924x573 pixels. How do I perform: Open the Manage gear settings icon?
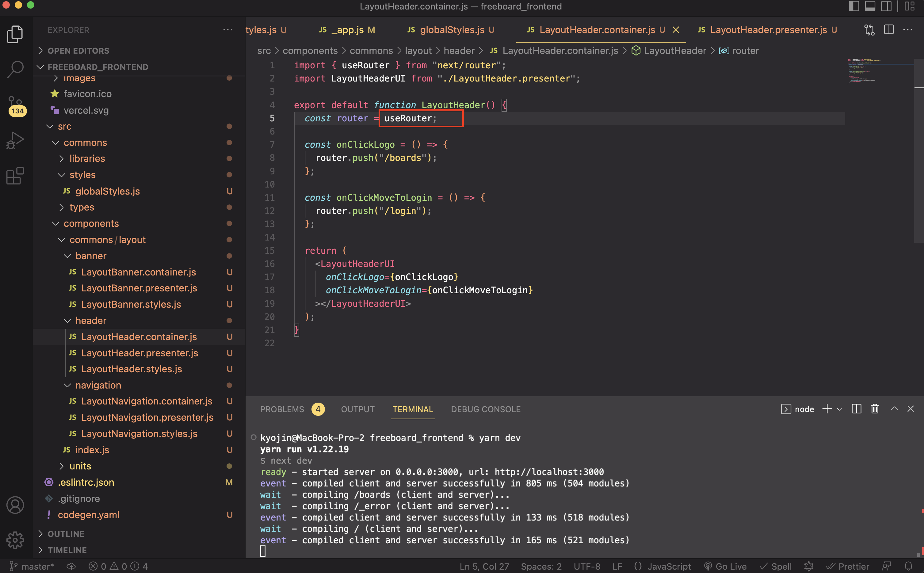click(15, 540)
